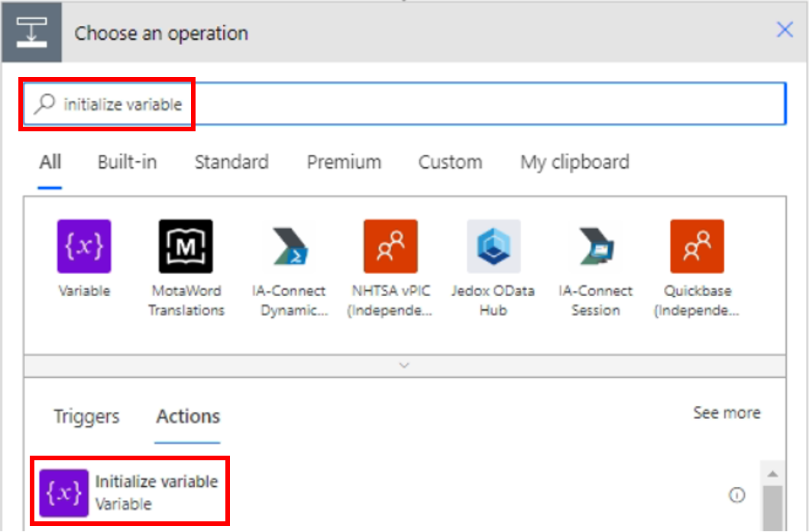Switch to the Built-in tab
This screenshot has width=809, height=532.
[126, 162]
